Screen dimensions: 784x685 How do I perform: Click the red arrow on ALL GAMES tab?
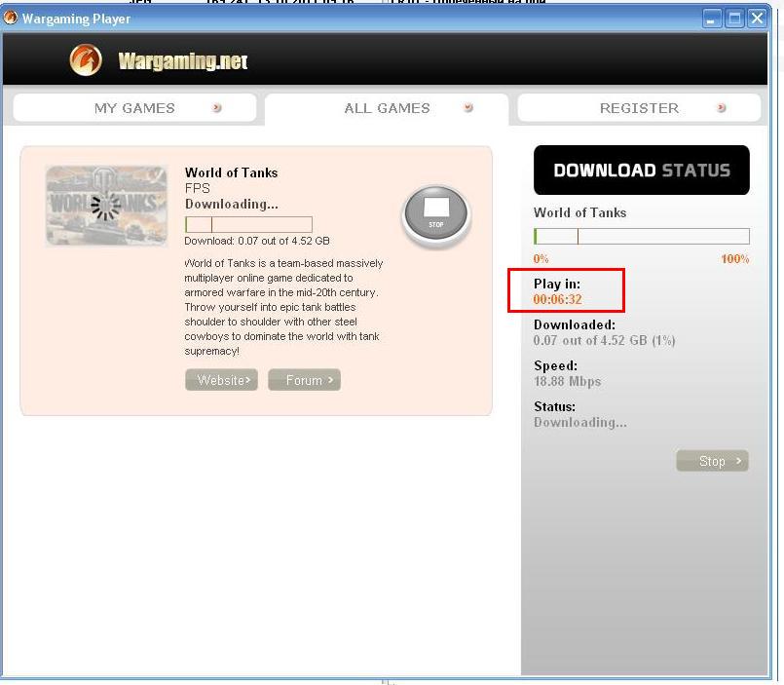tap(468, 107)
